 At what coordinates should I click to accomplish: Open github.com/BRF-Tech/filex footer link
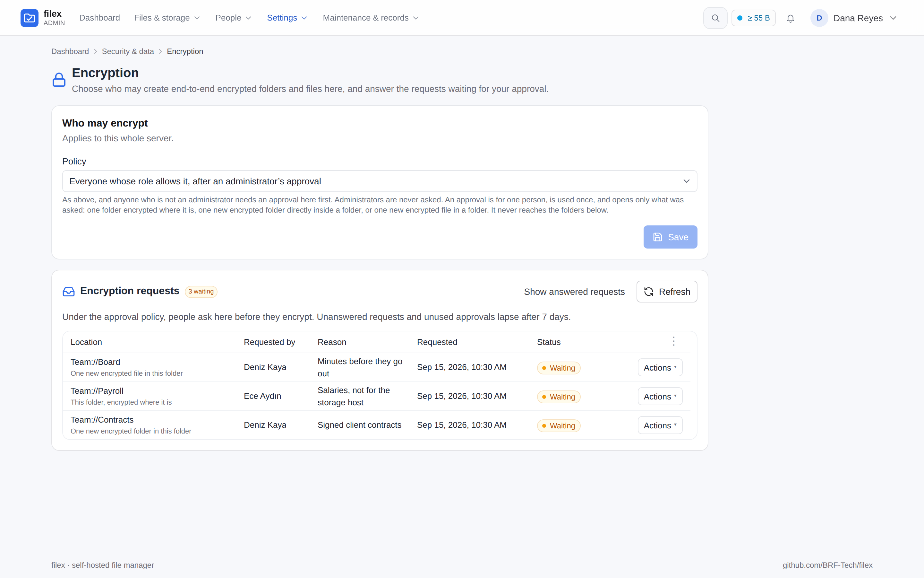click(827, 565)
